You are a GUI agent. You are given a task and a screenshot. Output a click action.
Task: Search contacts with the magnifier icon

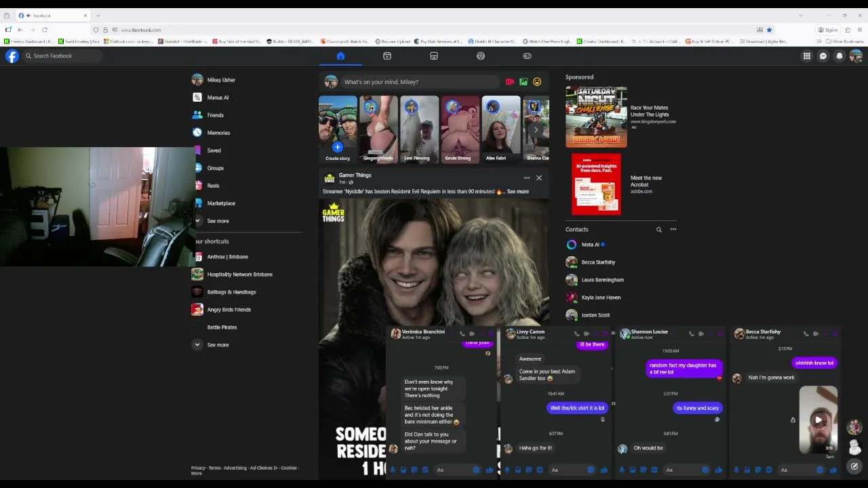658,230
